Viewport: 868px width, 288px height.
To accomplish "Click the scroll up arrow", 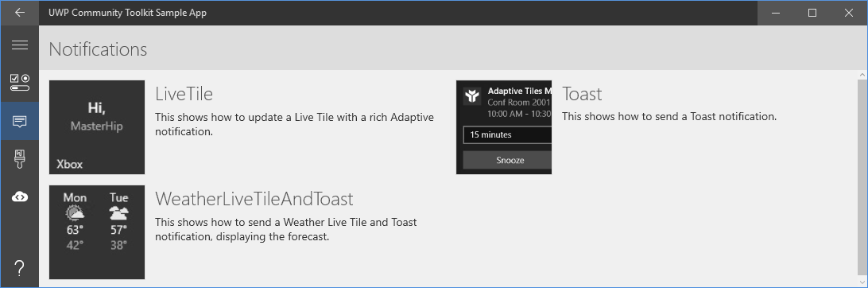I will pos(862,75).
